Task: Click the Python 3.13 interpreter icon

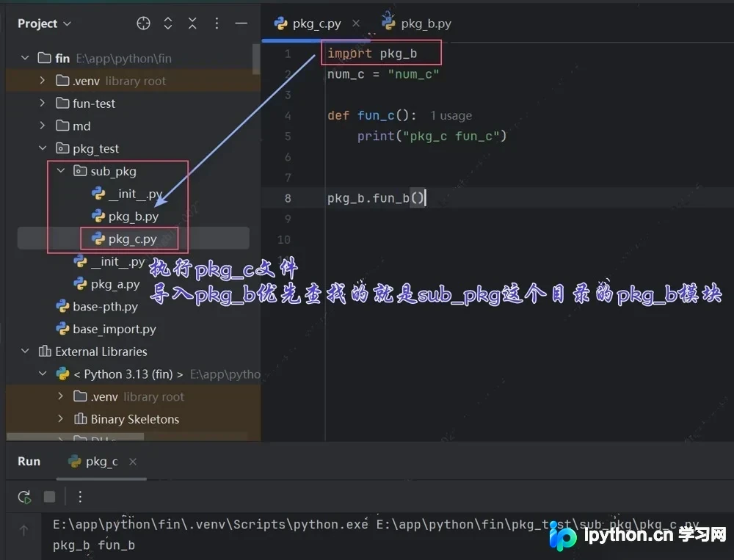Action: [62, 374]
